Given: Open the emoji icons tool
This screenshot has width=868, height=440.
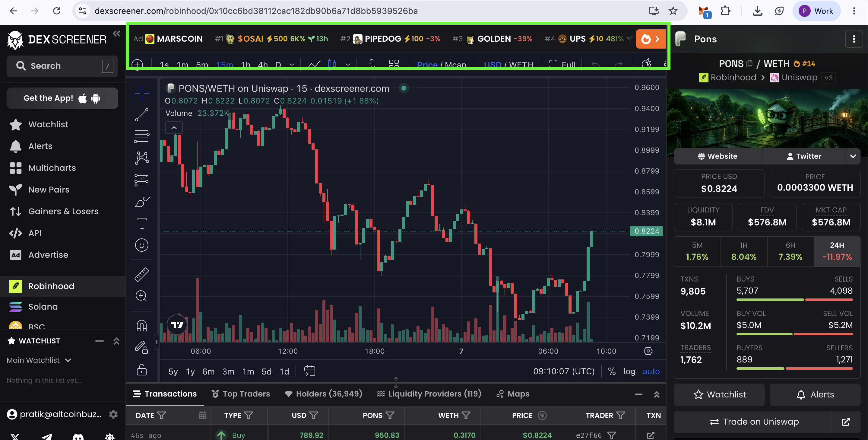Looking at the screenshot, I should [x=142, y=245].
